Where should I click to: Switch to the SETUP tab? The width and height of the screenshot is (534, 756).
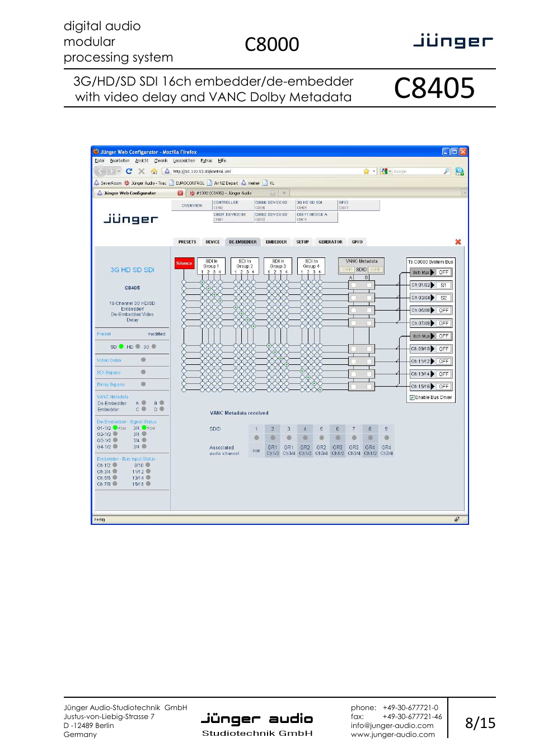302,242
